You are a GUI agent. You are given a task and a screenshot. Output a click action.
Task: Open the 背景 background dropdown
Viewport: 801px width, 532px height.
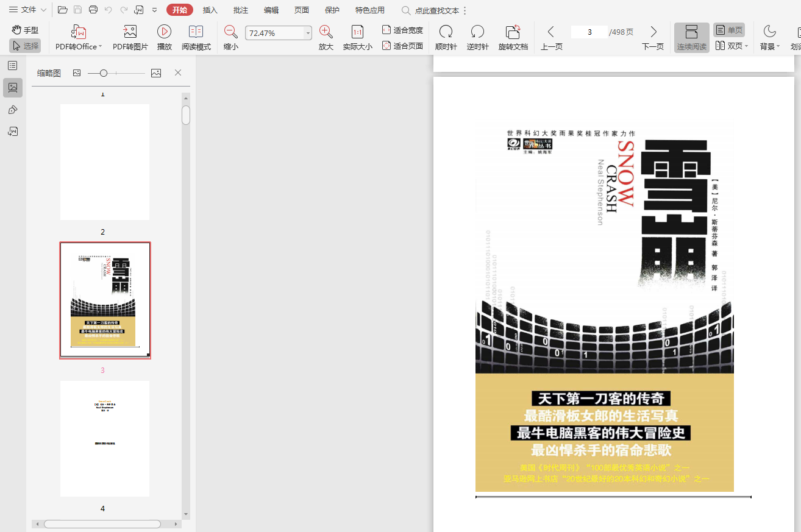(x=769, y=37)
